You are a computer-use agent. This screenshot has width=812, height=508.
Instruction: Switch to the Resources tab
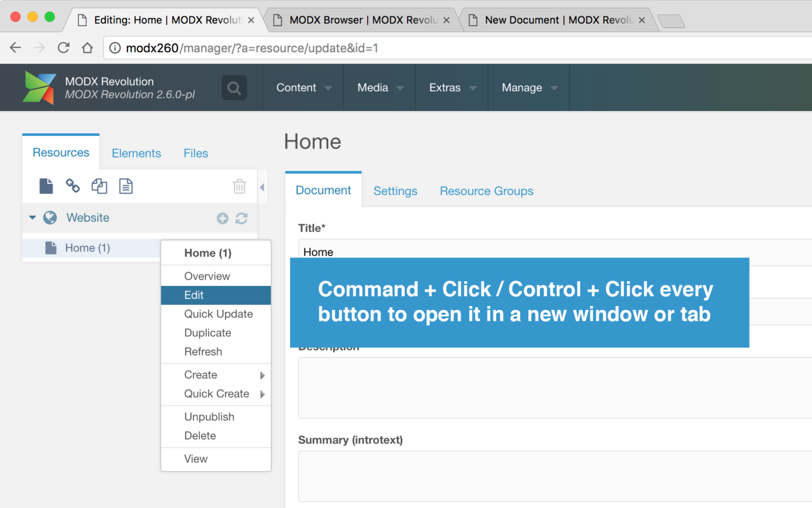61,153
